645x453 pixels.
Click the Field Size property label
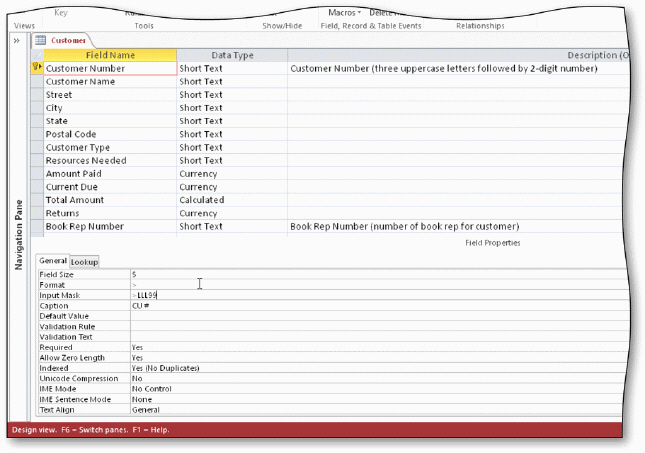[56, 274]
